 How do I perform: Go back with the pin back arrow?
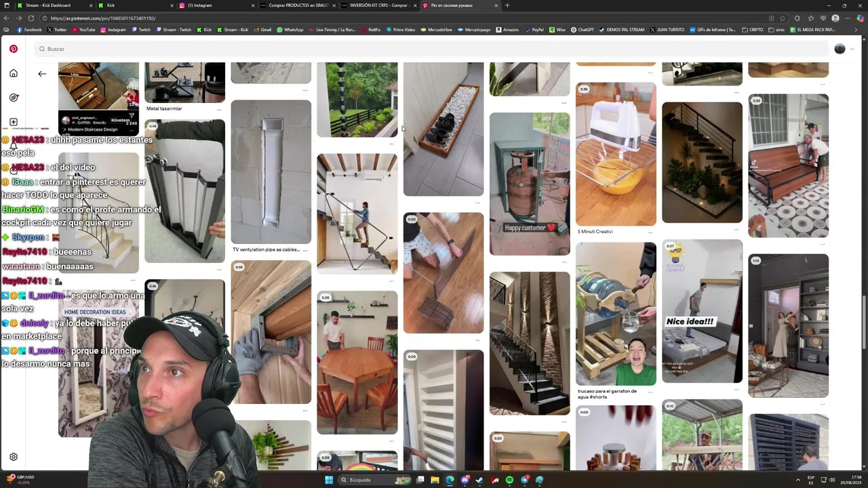(42, 74)
